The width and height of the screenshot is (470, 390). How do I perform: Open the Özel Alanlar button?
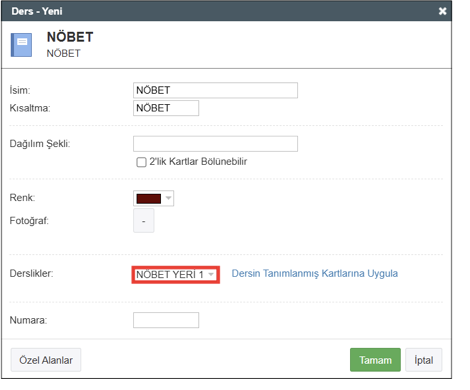coord(46,360)
